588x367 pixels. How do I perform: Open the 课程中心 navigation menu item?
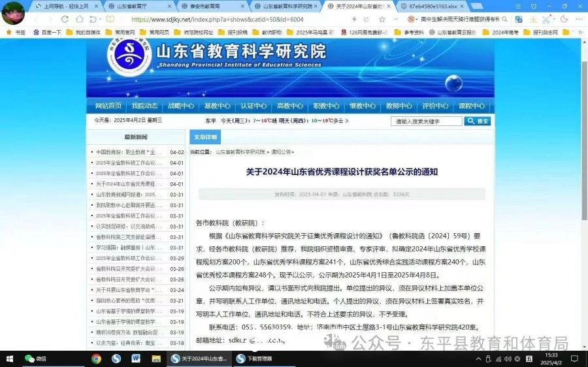(x=471, y=106)
